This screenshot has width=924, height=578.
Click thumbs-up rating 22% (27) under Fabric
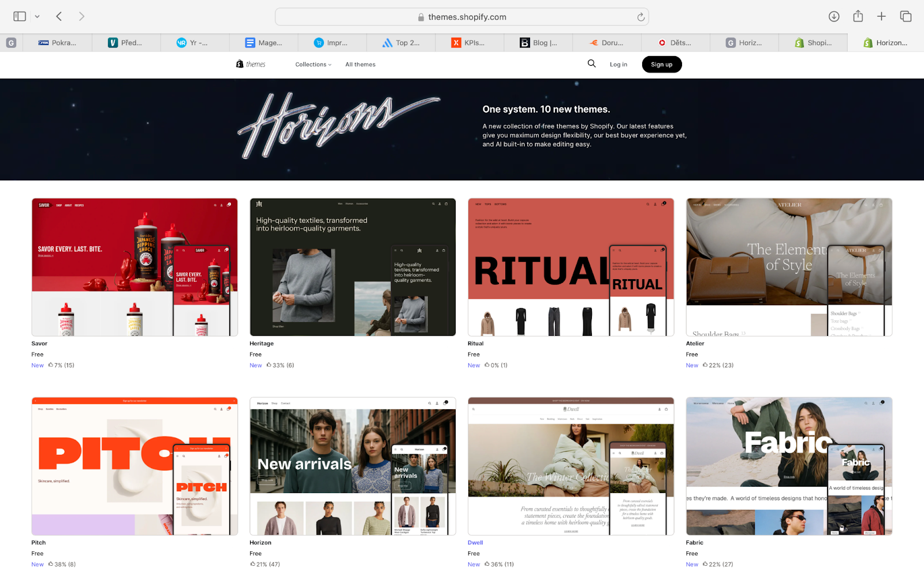[x=718, y=564]
